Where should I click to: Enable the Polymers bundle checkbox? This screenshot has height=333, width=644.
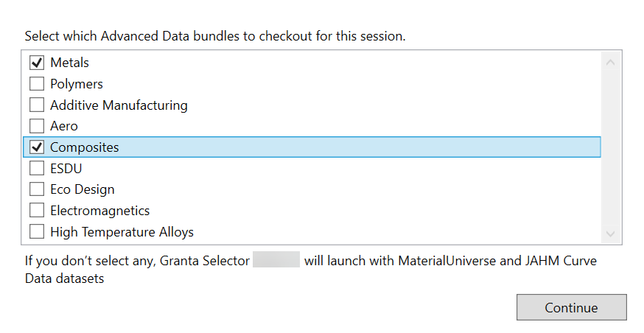37,84
